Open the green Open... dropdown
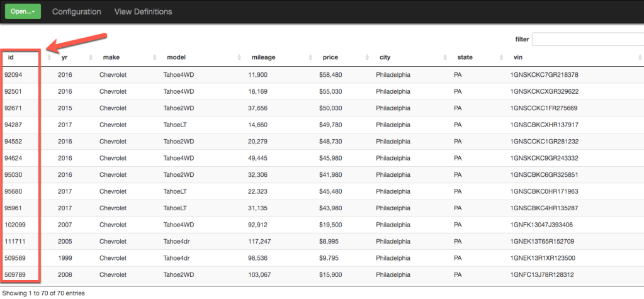The image size is (644, 299). (23, 11)
